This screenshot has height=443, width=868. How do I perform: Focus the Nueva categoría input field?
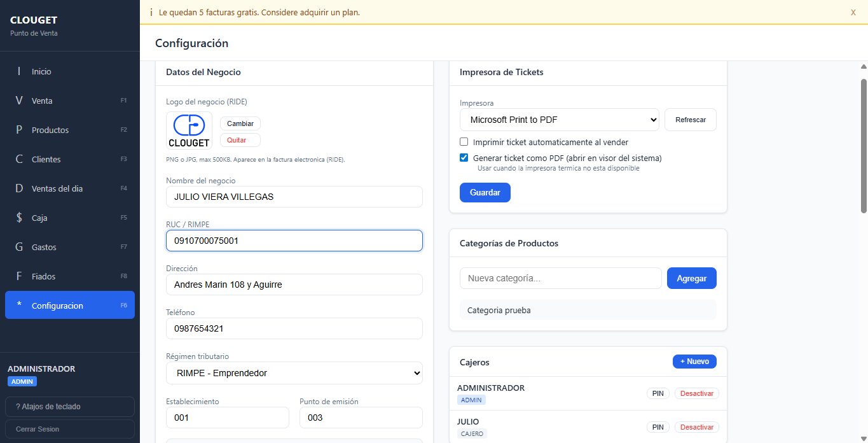click(560, 278)
